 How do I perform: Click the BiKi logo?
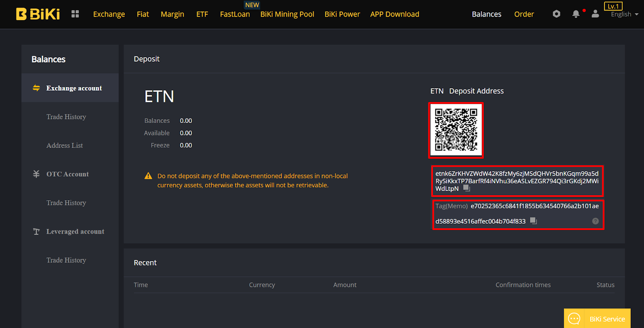38,14
